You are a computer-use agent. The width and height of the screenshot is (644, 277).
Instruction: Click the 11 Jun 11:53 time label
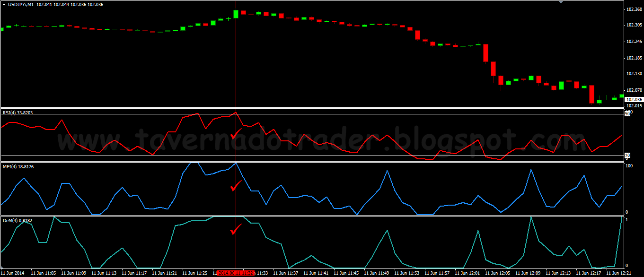tap(406, 273)
